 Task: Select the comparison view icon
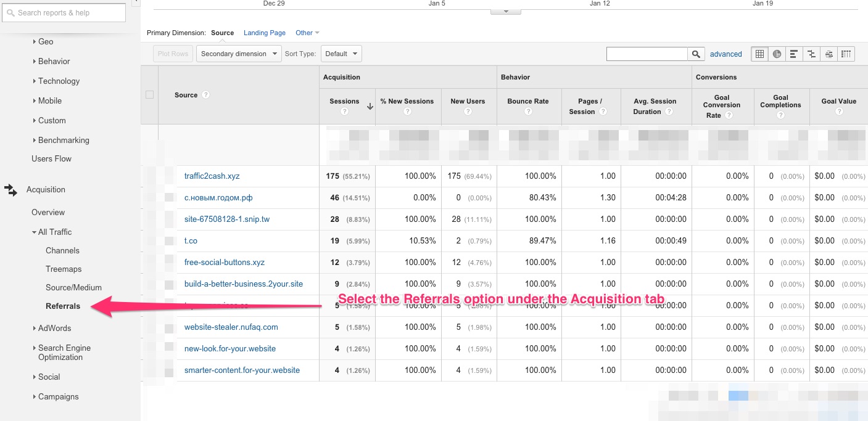(x=811, y=54)
